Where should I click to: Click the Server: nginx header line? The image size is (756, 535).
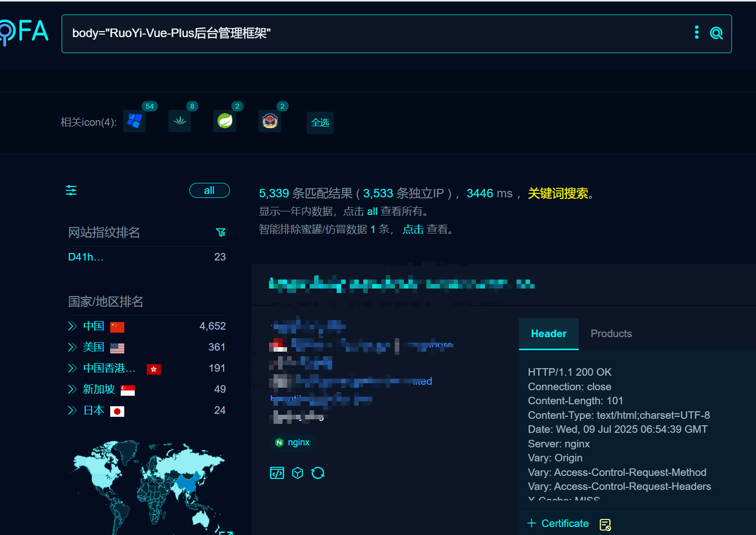click(559, 444)
